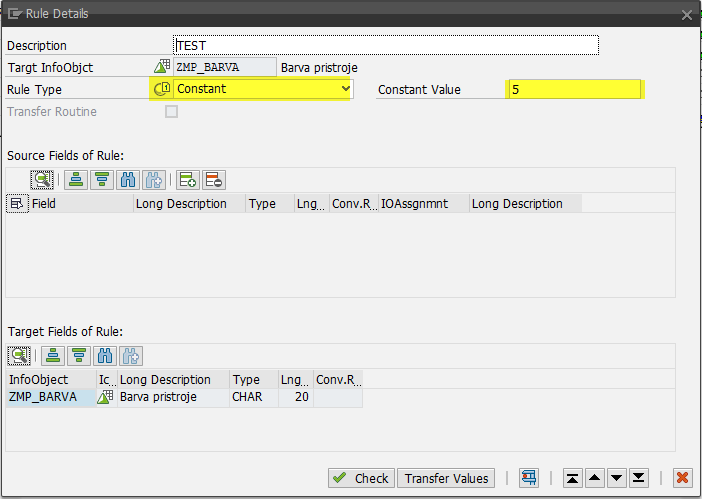Viewport: 702px width, 499px height.
Task: Toggle the Transfer Routine checkbox
Action: point(171,111)
